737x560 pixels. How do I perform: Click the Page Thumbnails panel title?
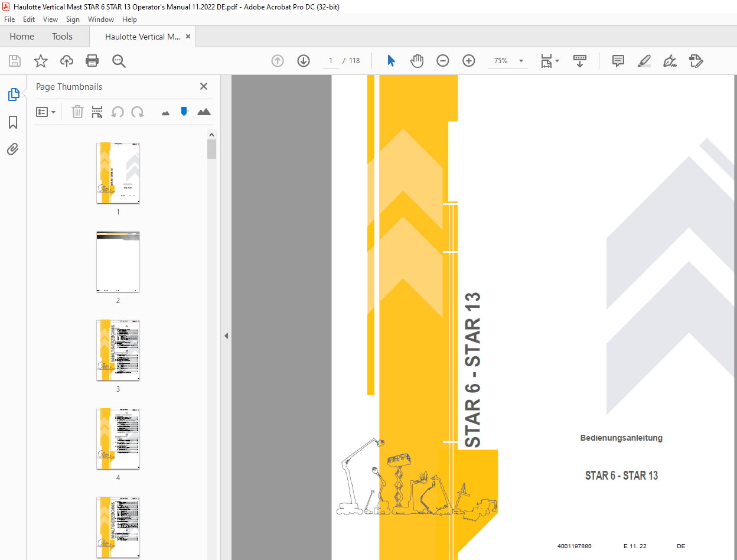[69, 86]
